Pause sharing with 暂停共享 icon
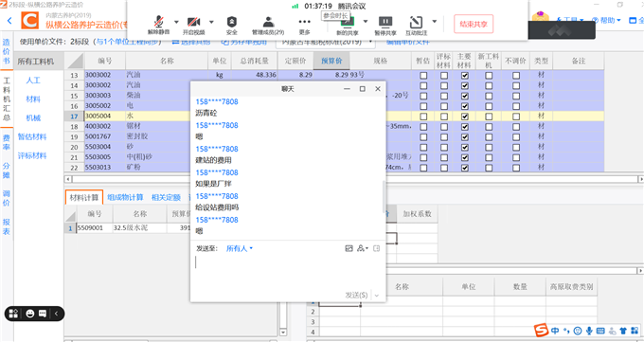 pos(385,25)
